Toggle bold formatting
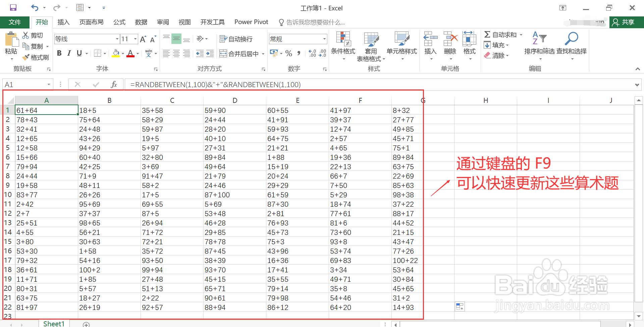 pyautogui.click(x=59, y=53)
